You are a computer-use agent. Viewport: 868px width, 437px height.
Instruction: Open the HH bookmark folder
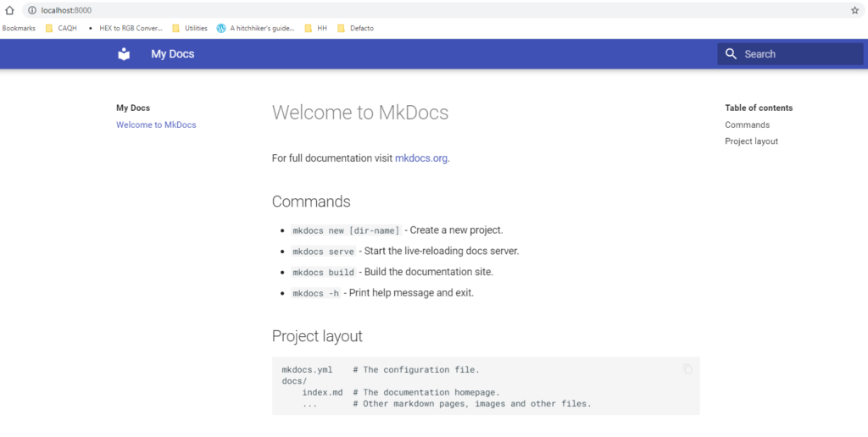point(316,28)
